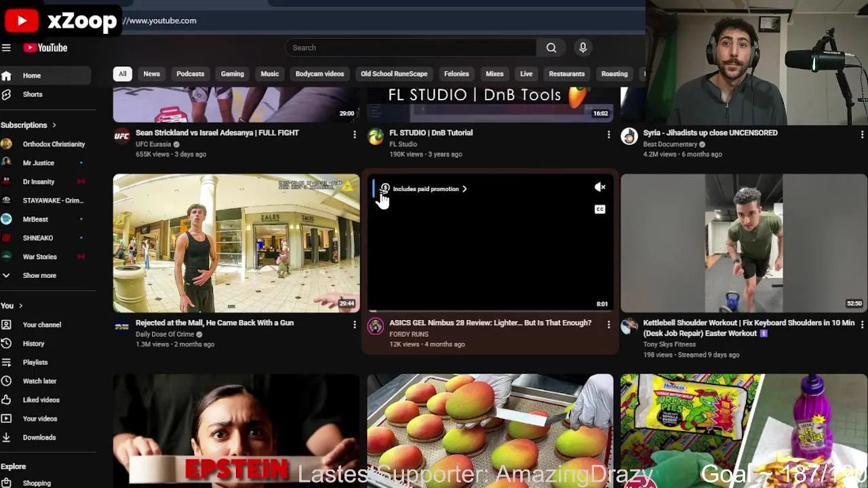Viewport: 868px width, 488px height.
Task: Select the Felonies filter chip
Action: 456,74
